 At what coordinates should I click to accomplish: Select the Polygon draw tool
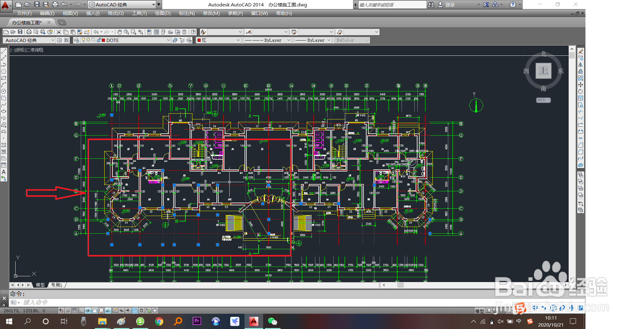click(4, 71)
